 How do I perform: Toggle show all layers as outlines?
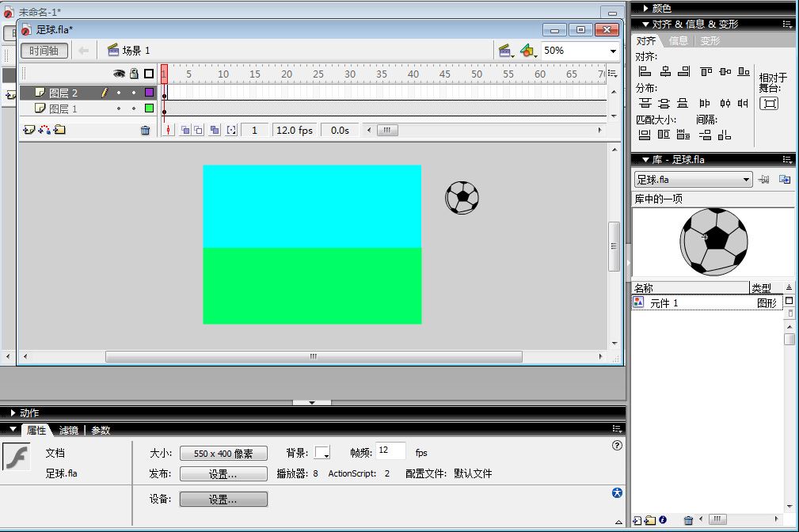point(149,74)
